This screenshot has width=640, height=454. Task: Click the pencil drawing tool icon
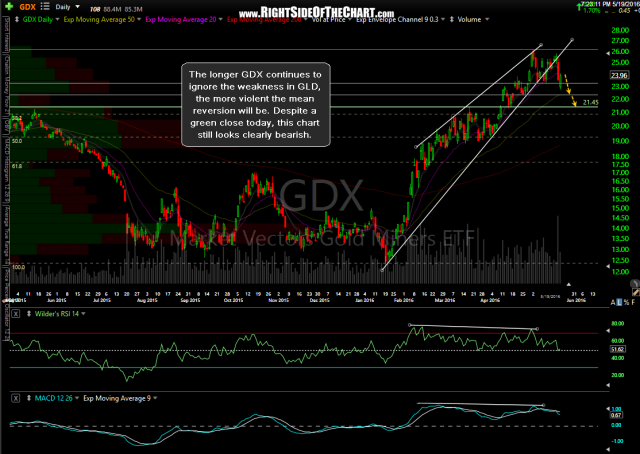click(x=635, y=292)
